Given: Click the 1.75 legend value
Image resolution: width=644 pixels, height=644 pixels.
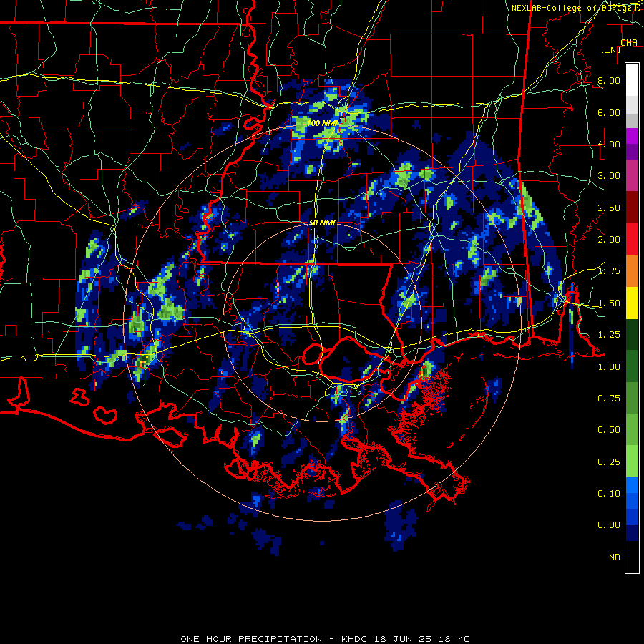Looking at the screenshot, I should tap(609, 271).
